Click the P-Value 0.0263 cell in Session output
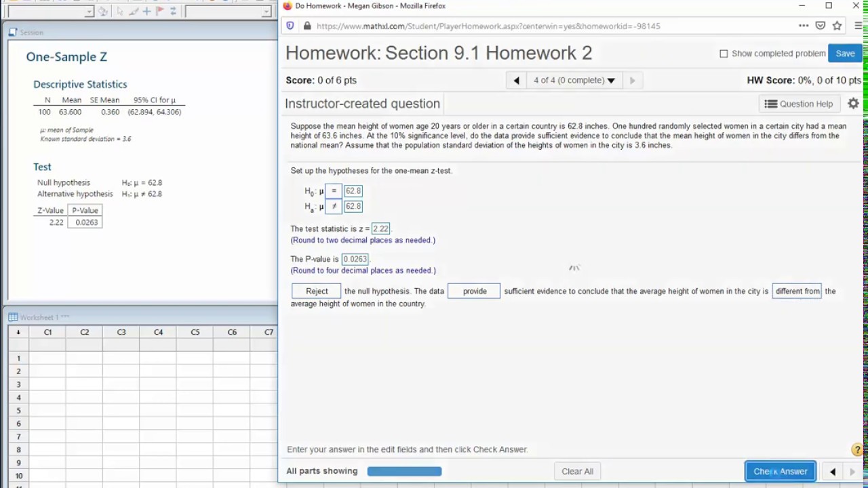Viewport: 868px width, 488px height. [x=85, y=222]
